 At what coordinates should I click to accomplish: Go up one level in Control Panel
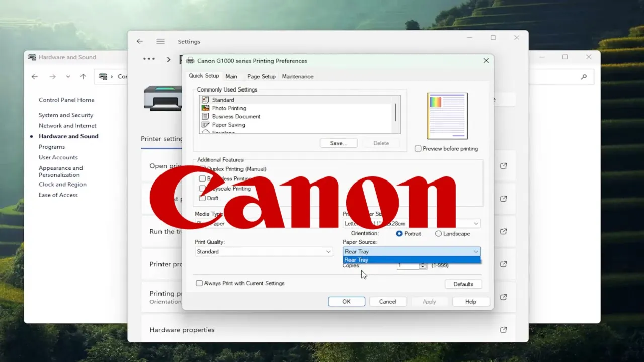pyautogui.click(x=83, y=77)
